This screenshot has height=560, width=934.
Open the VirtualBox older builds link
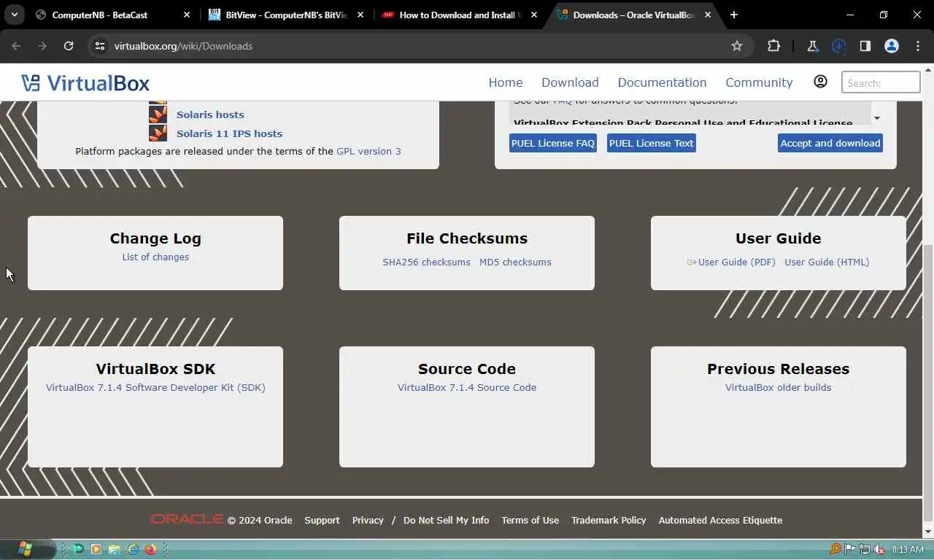[778, 387]
